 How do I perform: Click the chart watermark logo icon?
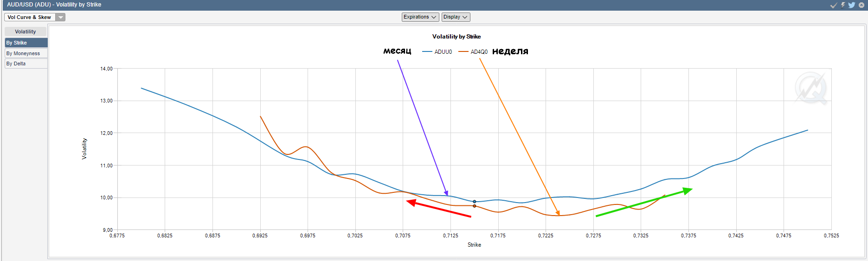click(x=810, y=88)
